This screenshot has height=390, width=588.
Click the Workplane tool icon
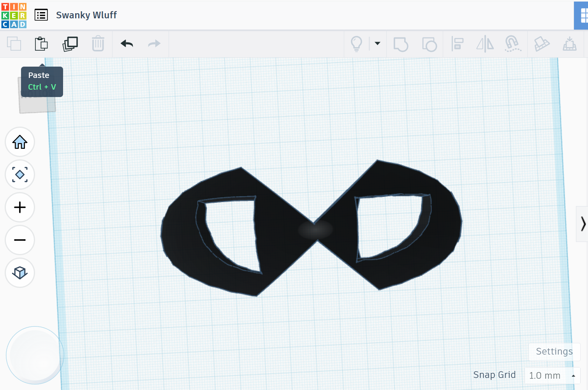(x=542, y=44)
